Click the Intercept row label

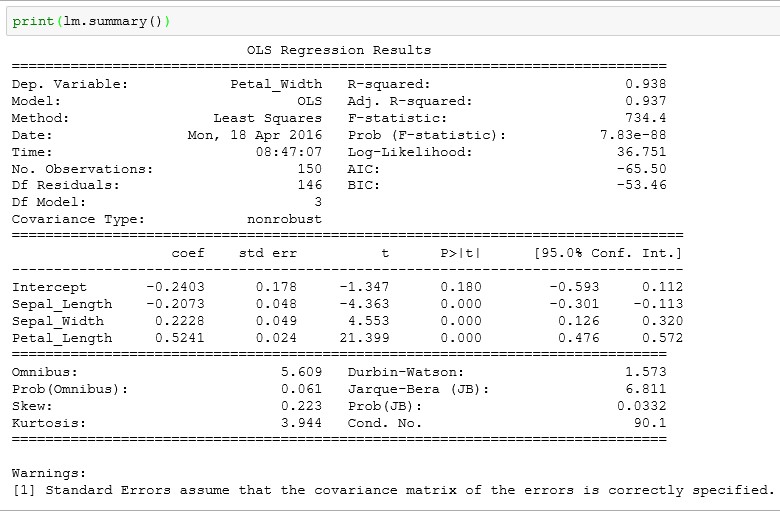pos(49,287)
